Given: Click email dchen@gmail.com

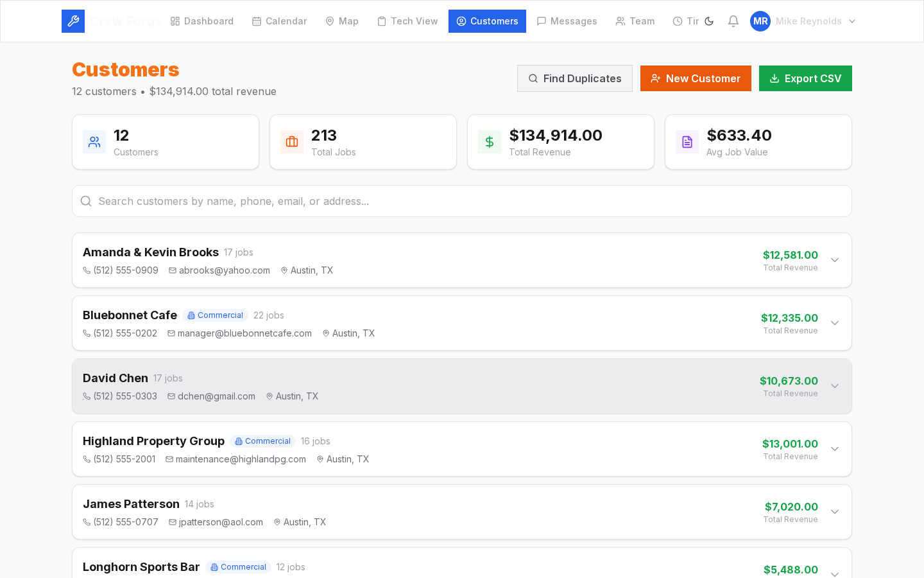Looking at the screenshot, I should click(x=216, y=396).
